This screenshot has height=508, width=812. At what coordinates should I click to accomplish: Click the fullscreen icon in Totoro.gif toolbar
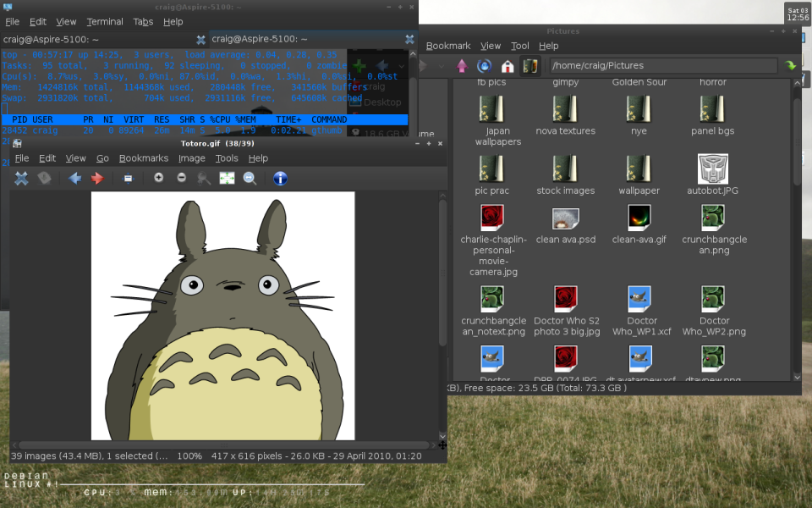tap(128, 179)
